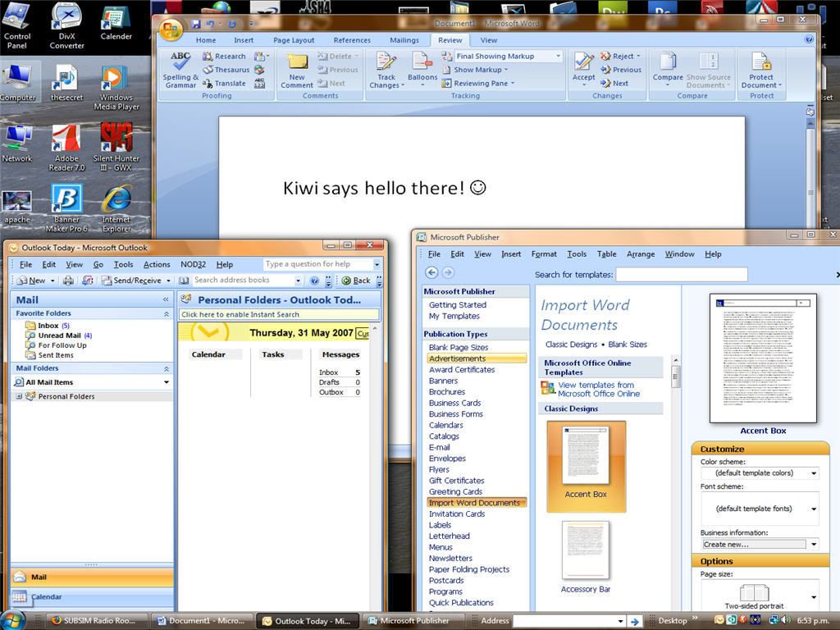Open Calendar navigation button in Outlook
The width and height of the screenshot is (840, 630).
click(92, 597)
